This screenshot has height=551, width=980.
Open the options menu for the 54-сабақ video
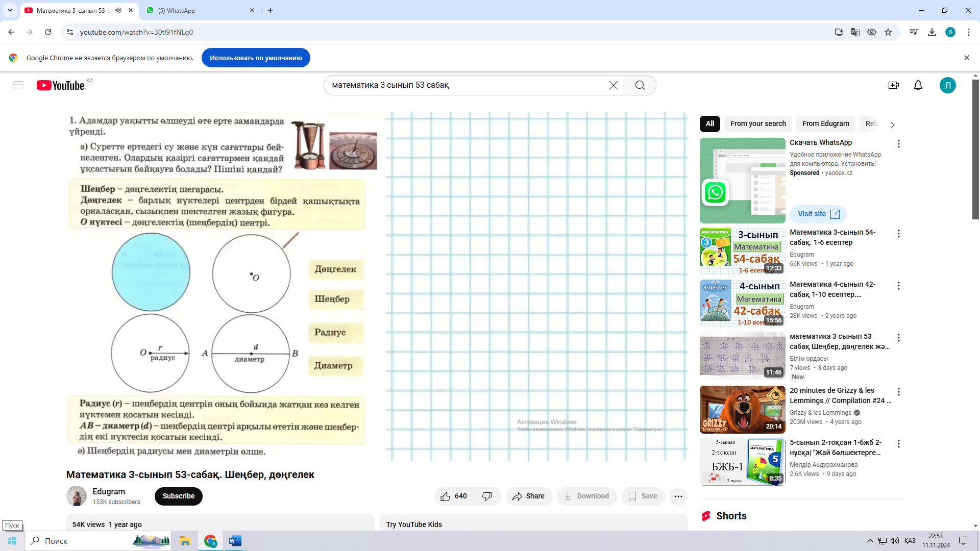click(x=898, y=234)
